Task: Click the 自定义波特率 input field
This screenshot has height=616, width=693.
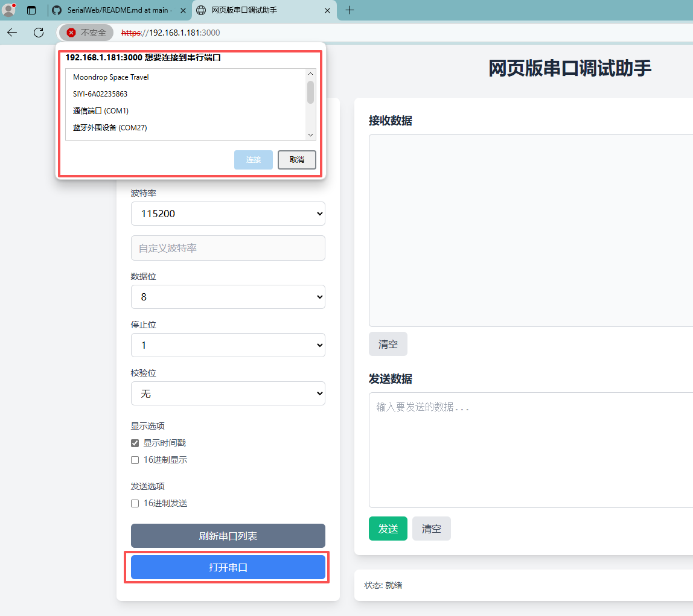Action: [x=228, y=248]
